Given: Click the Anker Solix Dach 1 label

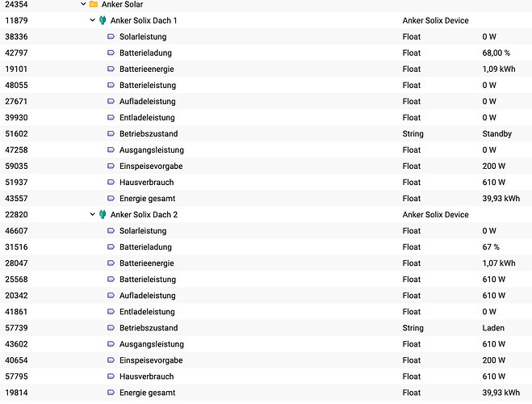Looking at the screenshot, I should (x=144, y=20).
